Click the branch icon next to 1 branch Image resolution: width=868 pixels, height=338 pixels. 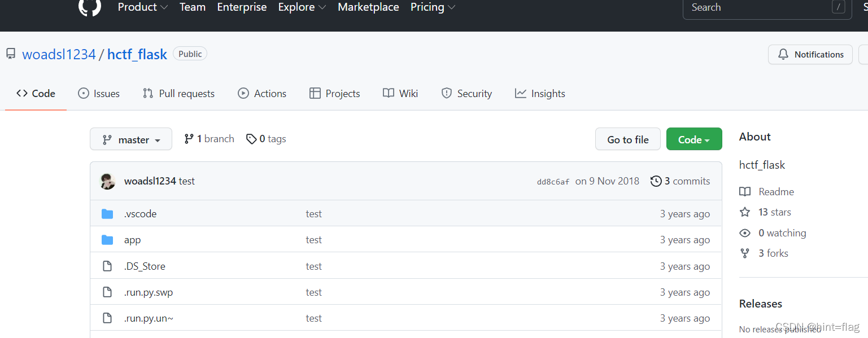pos(189,139)
